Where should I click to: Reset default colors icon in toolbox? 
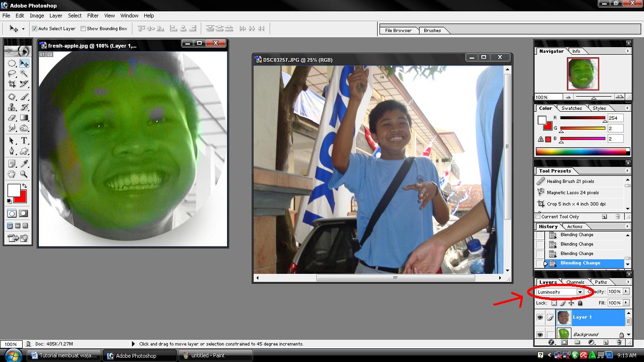(9, 201)
